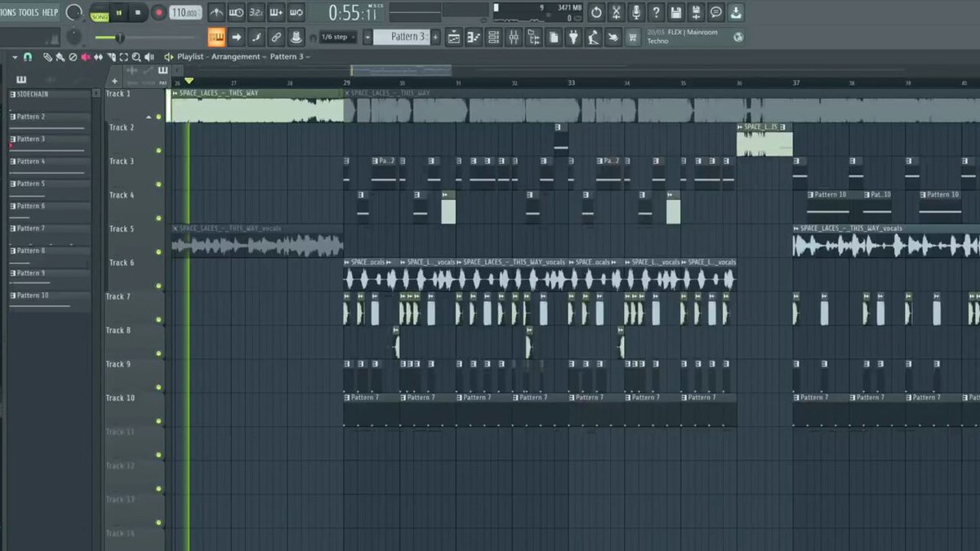Open the 1/6 step snap dropdown
Screen dimensions: 980x551
tap(339, 37)
